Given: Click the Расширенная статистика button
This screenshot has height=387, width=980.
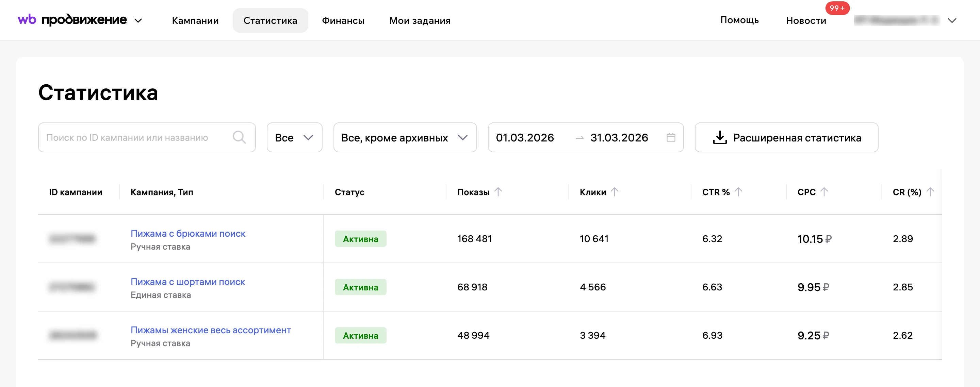Looking at the screenshot, I should coord(786,137).
